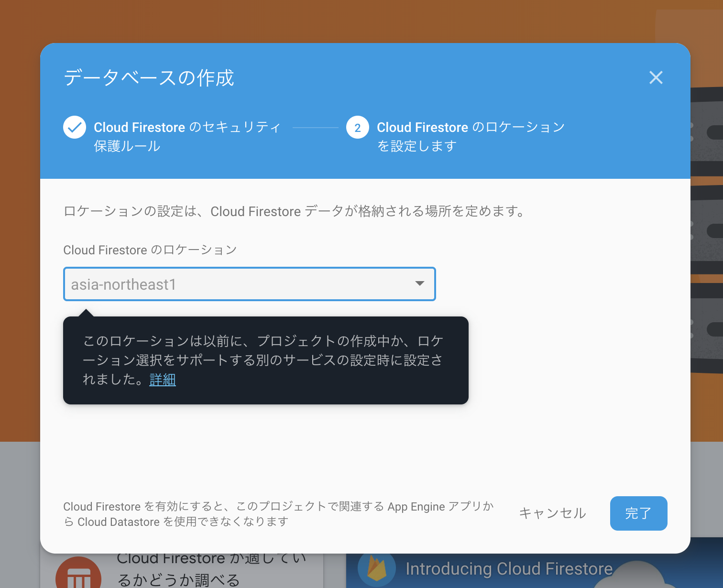This screenshot has height=588, width=723.
Task: Click the データベースの作成 dialog title
Action: click(149, 77)
